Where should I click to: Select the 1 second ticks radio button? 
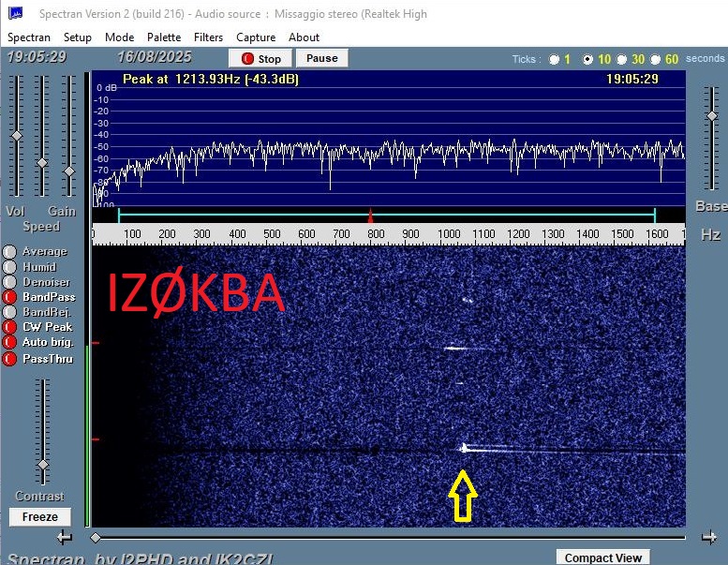[x=554, y=59]
